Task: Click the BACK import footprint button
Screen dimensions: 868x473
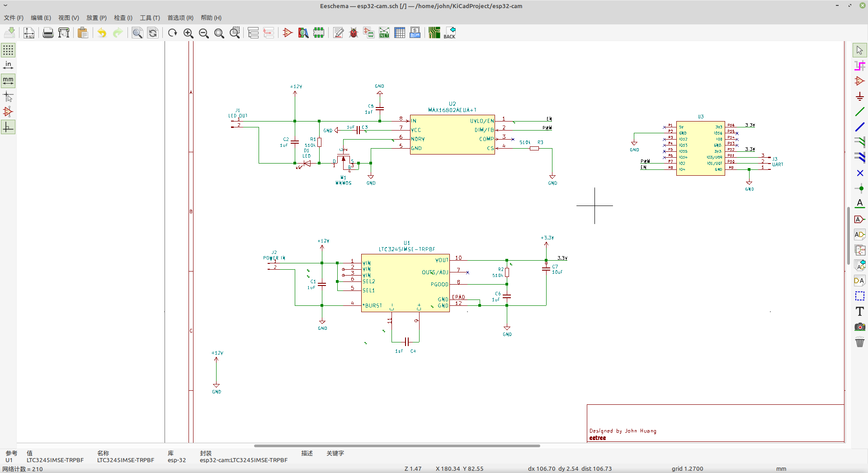Action: tap(449, 33)
